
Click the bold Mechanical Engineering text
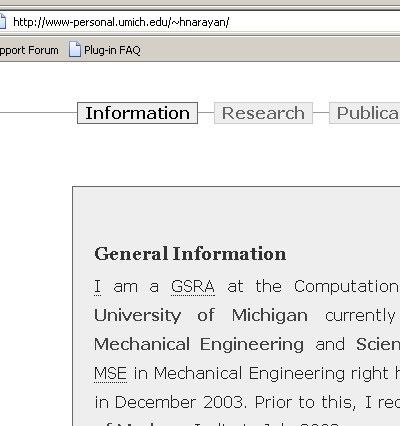[x=199, y=345]
